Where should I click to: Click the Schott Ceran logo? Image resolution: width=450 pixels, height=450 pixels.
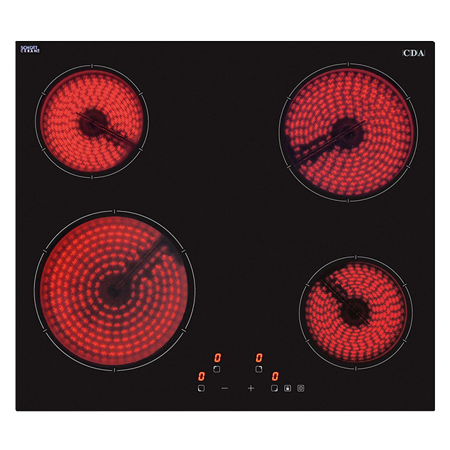coord(30,49)
